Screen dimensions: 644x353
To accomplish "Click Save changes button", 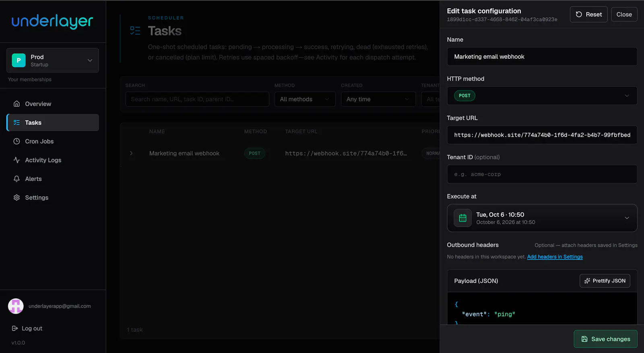I will tap(605, 339).
